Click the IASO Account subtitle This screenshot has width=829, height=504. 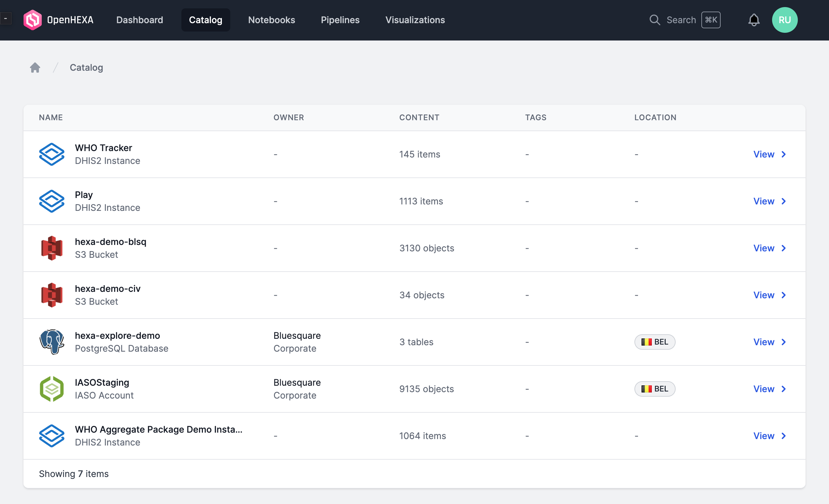(x=104, y=395)
